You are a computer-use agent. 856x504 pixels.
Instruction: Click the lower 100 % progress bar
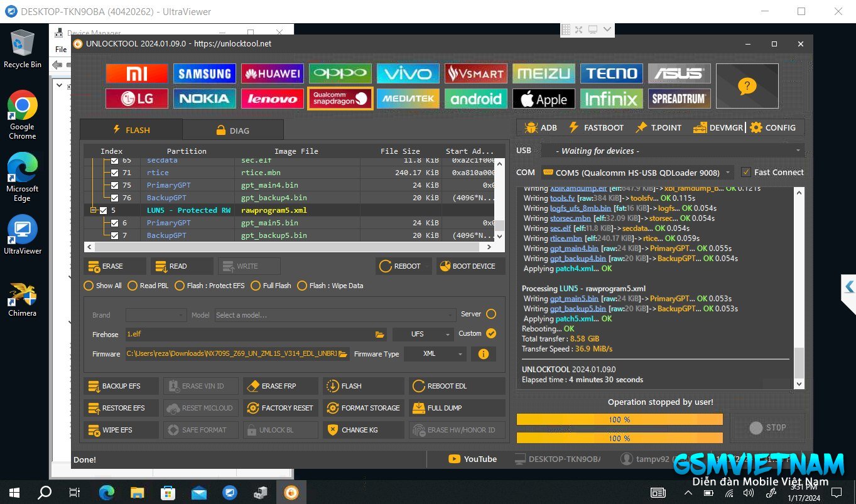(x=619, y=438)
